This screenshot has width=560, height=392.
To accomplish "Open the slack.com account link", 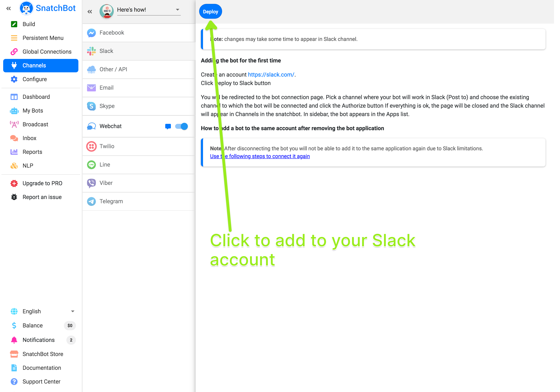I will click(x=271, y=75).
